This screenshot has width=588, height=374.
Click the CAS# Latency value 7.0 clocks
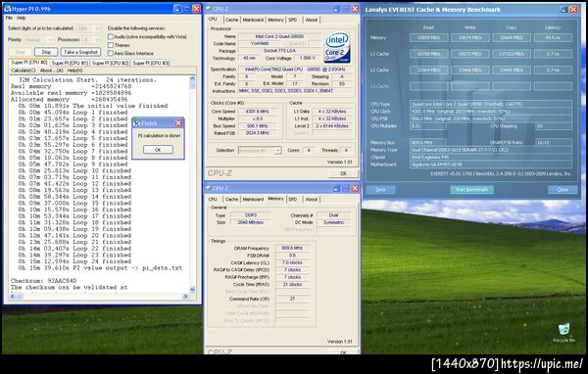coord(292,262)
